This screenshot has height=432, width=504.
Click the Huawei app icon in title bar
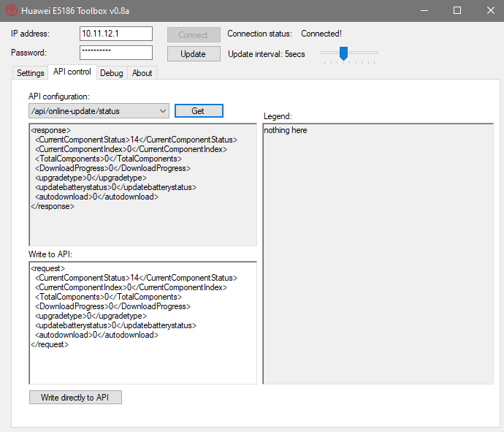click(11, 10)
